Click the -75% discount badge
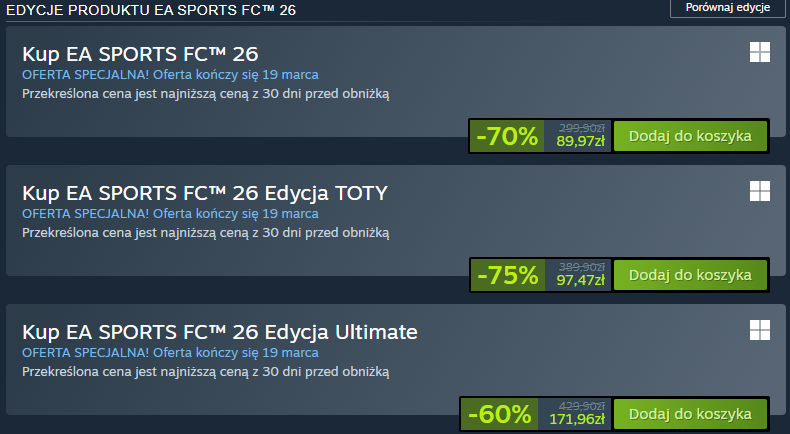Image resolution: width=790 pixels, height=434 pixels. click(507, 274)
